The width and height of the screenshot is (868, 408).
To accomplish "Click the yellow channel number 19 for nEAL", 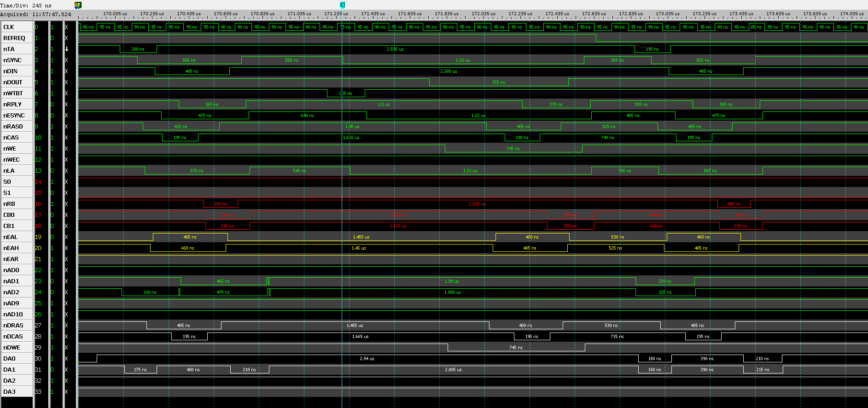I will (38, 237).
